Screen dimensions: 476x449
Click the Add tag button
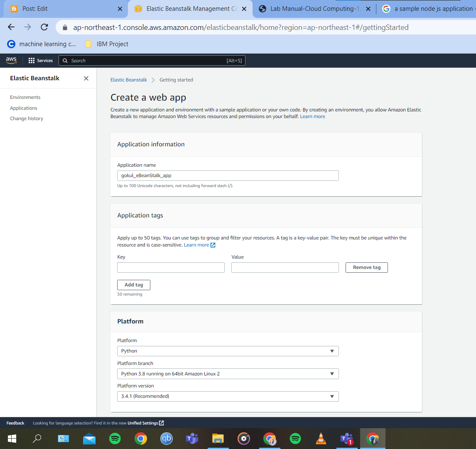coord(134,285)
